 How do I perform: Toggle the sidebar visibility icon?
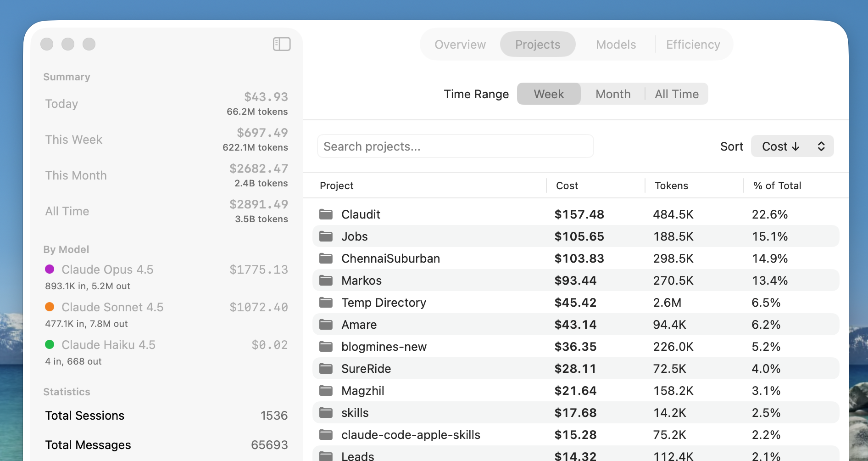coord(281,44)
